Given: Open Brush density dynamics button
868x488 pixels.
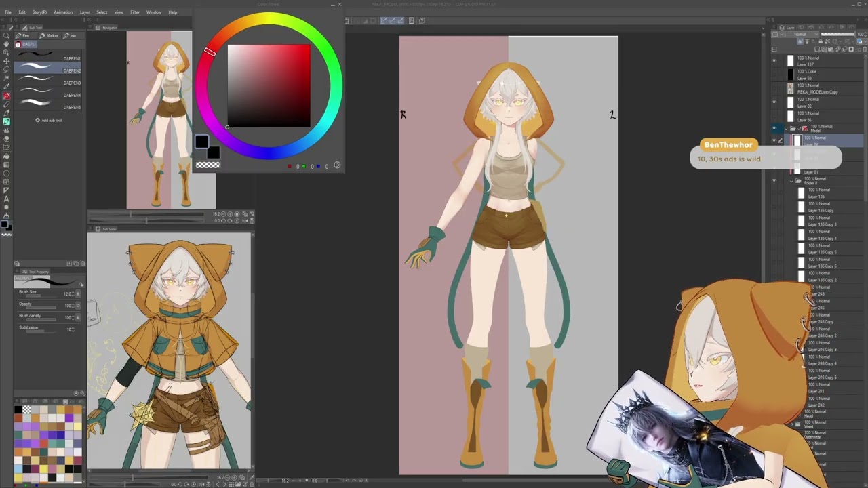Looking at the screenshot, I should coord(78,317).
